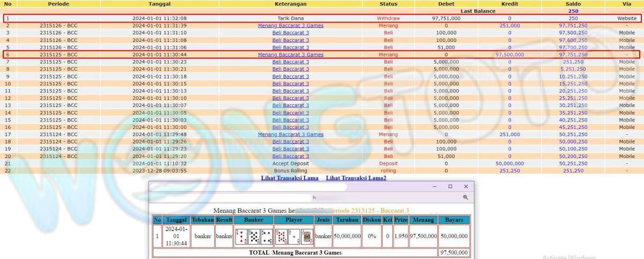Open Lihat Transaksi Lama link
Image resolution: width=644 pixels, height=259 pixels.
(x=290, y=178)
